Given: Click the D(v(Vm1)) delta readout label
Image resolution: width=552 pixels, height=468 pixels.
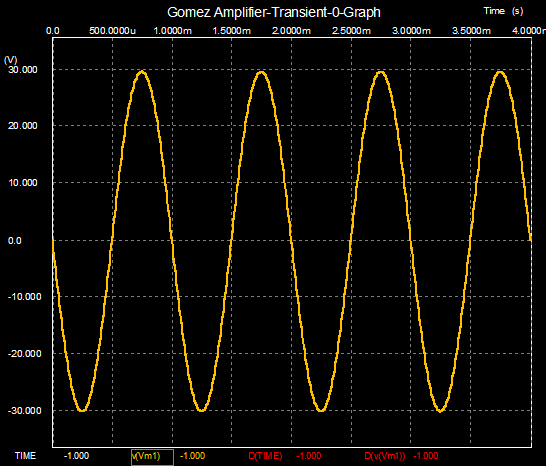Looking at the screenshot, I should (x=385, y=456).
